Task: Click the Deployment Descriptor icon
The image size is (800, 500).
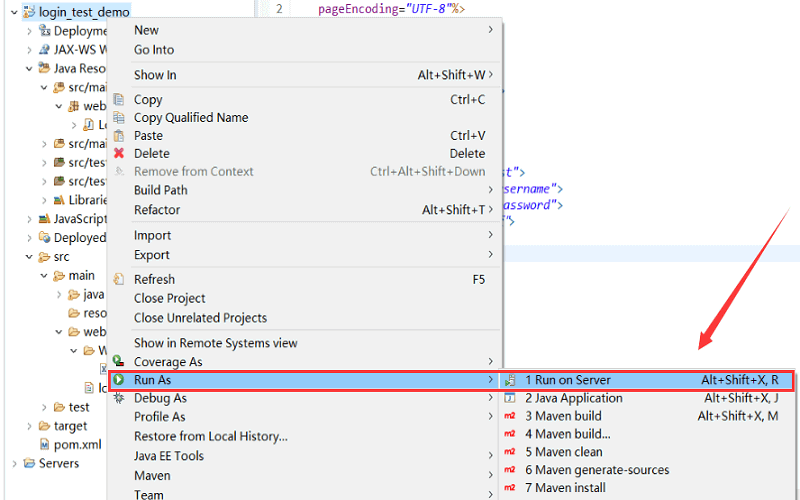Action: click(44, 31)
